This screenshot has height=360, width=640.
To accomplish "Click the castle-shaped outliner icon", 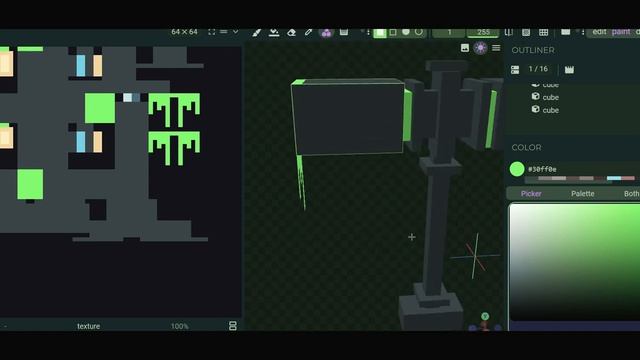I will 569,70.
